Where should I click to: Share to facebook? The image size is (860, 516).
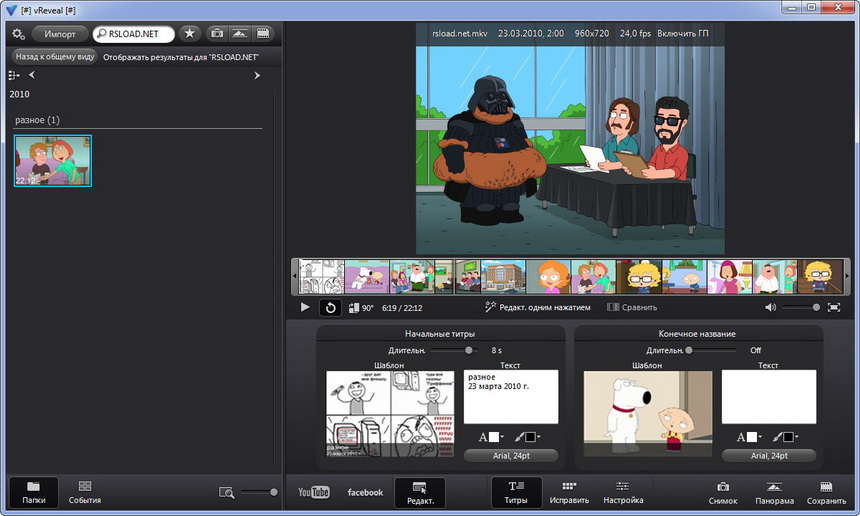pos(365,492)
